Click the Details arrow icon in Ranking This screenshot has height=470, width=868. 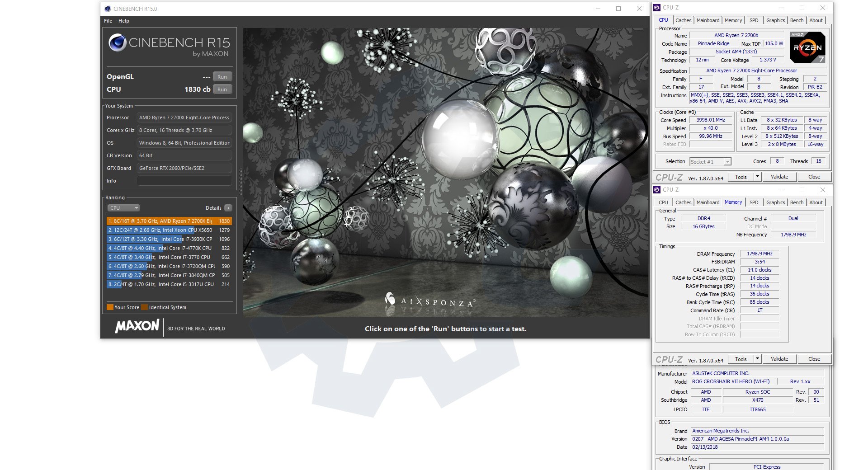click(x=228, y=208)
